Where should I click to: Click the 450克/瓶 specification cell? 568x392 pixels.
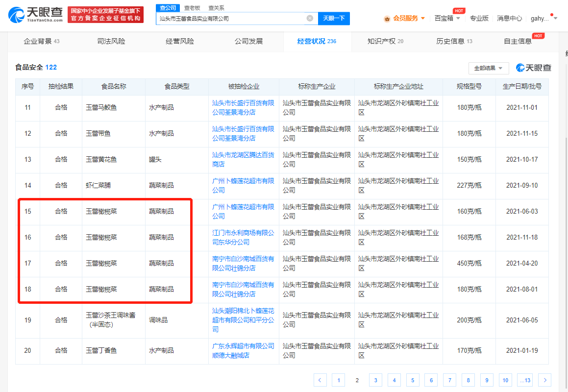[469, 264]
